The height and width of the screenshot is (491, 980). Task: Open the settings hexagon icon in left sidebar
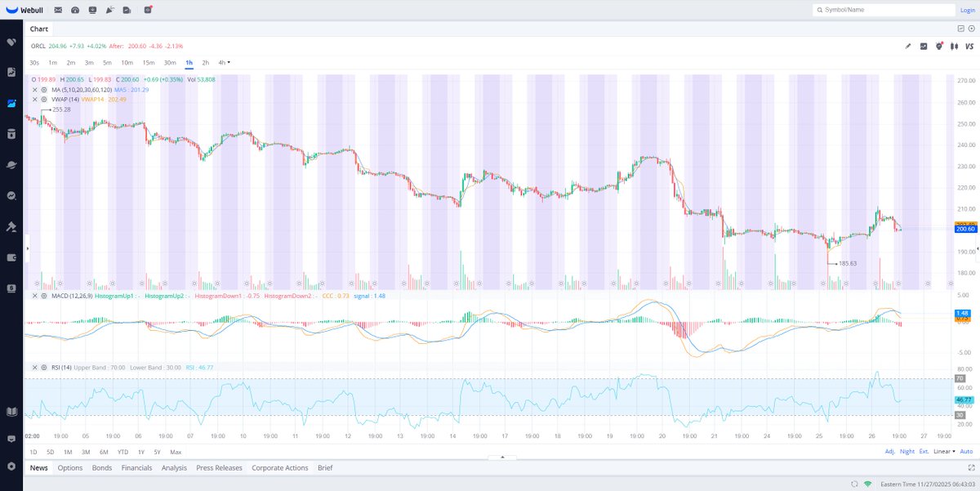[x=11, y=466]
